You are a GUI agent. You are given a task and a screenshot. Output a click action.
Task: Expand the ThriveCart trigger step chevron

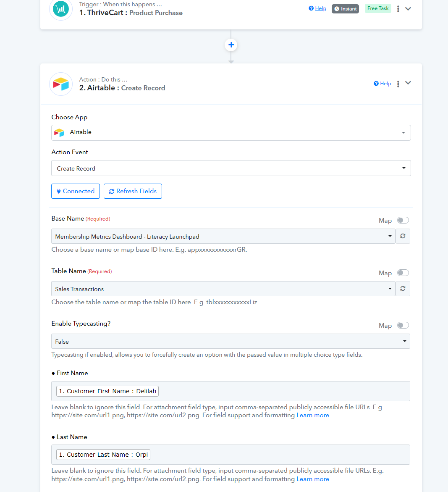[x=408, y=9]
